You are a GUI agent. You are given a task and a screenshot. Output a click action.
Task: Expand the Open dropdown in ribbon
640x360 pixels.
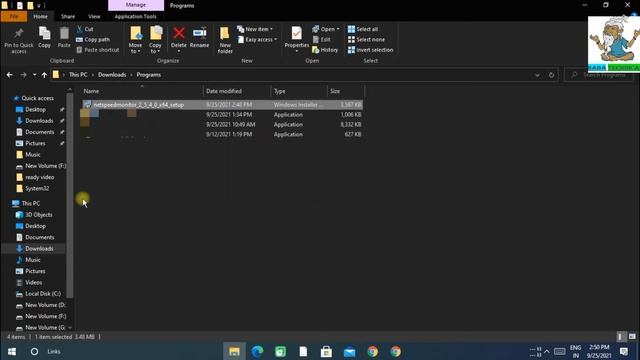pos(326,29)
